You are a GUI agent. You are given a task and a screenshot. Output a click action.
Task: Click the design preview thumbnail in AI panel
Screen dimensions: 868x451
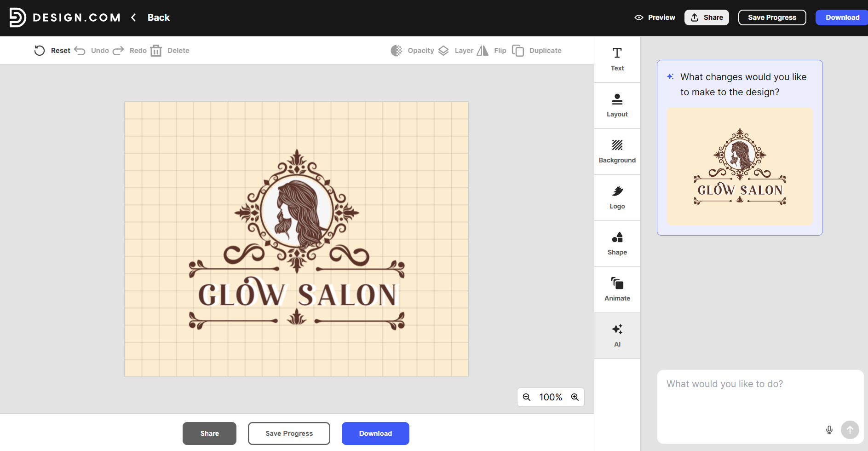click(740, 166)
